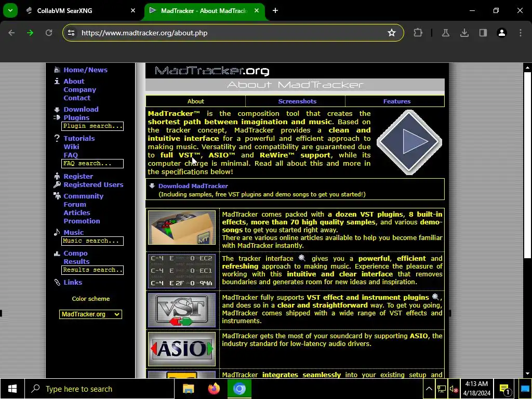Click the box package thumbnail image
The image size is (532, 399).
[x=181, y=228]
